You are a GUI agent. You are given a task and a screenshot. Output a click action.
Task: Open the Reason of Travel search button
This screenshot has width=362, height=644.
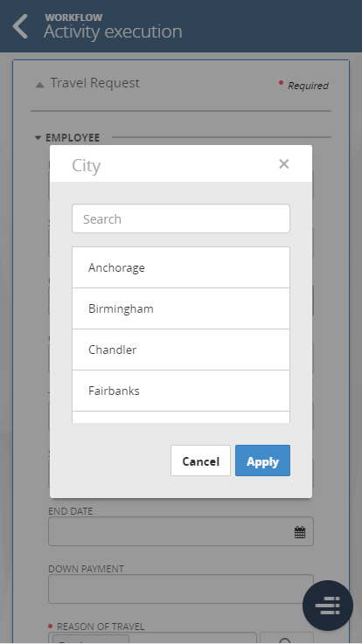coord(287,638)
